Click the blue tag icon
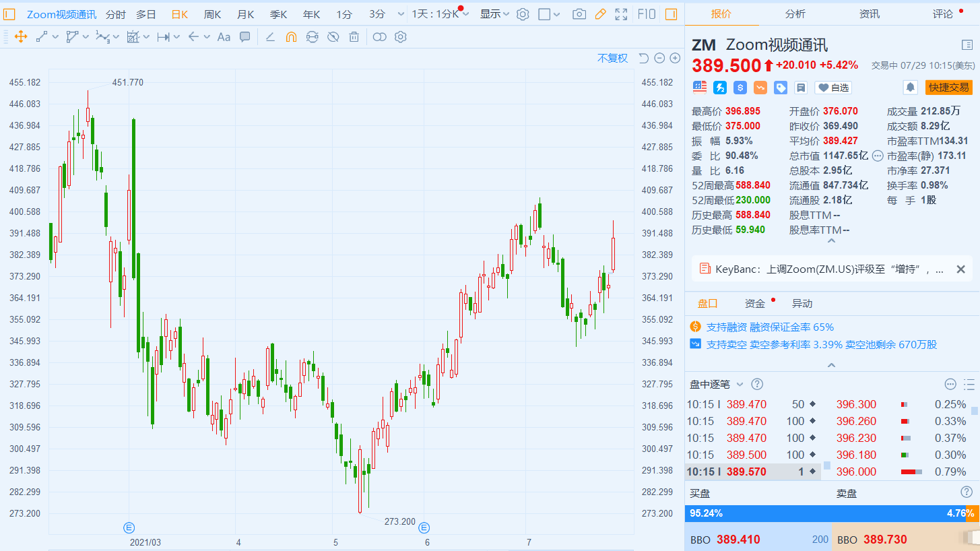980x551 pixels. coord(781,88)
